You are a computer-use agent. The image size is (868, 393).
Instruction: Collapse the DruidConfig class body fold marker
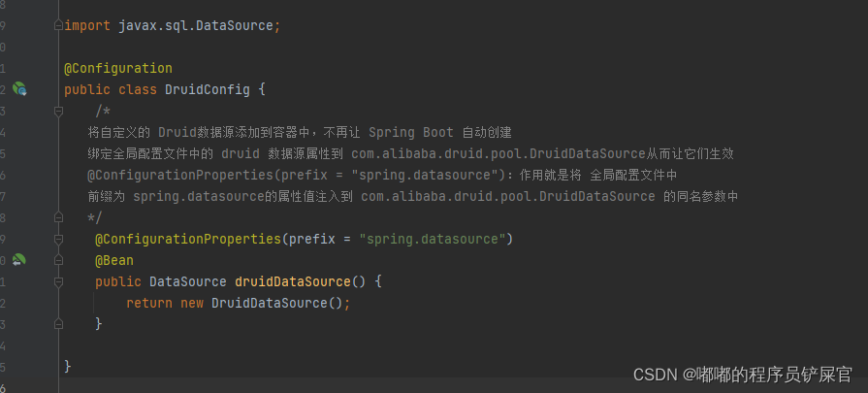click(x=58, y=89)
